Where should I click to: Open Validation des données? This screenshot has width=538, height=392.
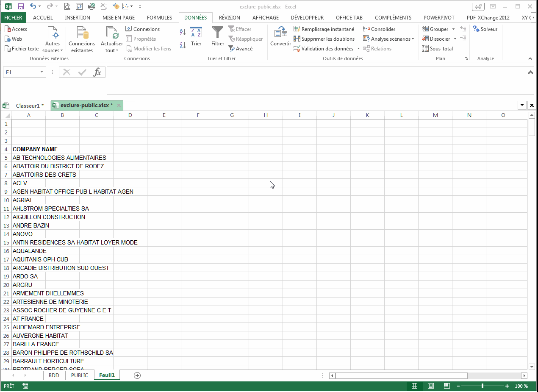coord(324,49)
